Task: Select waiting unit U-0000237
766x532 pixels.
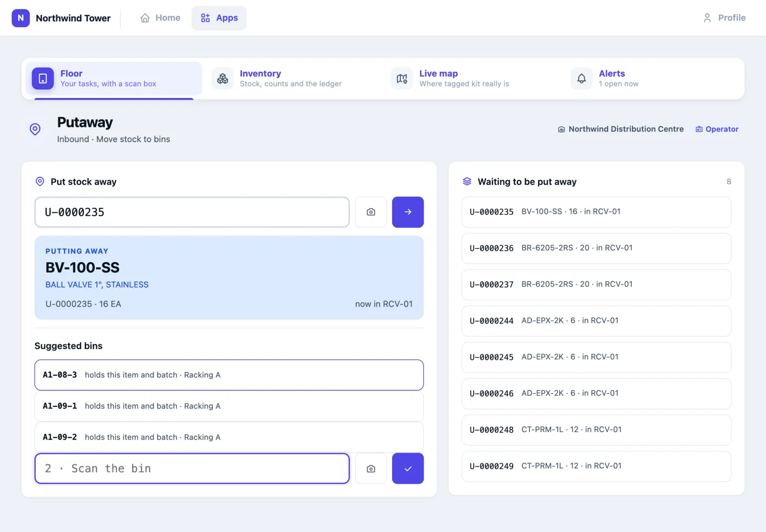Action: point(597,285)
